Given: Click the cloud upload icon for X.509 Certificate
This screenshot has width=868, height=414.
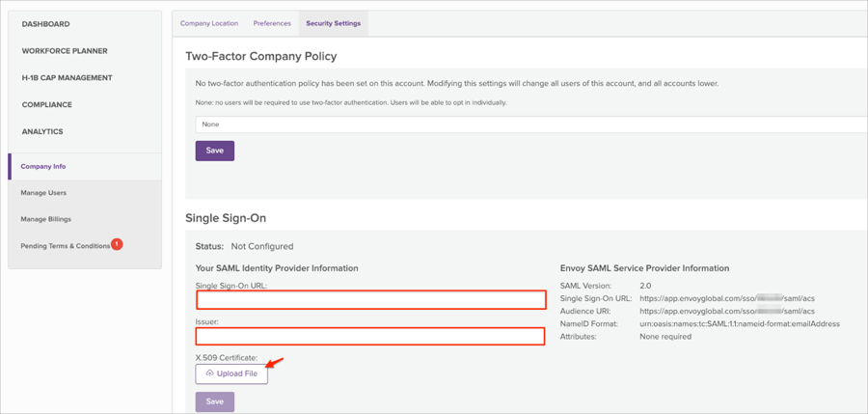Looking at the screenshot, I should (209, 373).
